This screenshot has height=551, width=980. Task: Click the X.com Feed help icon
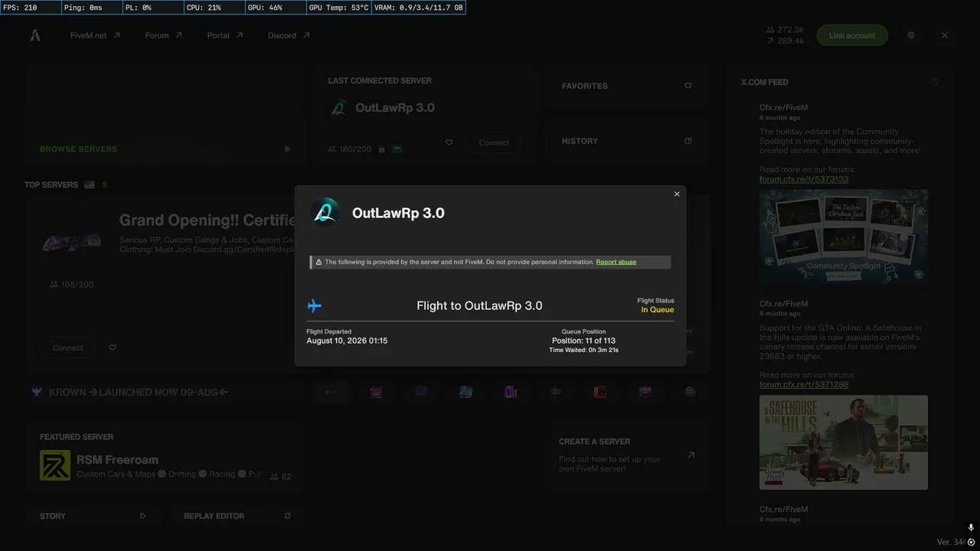(935, 82)
